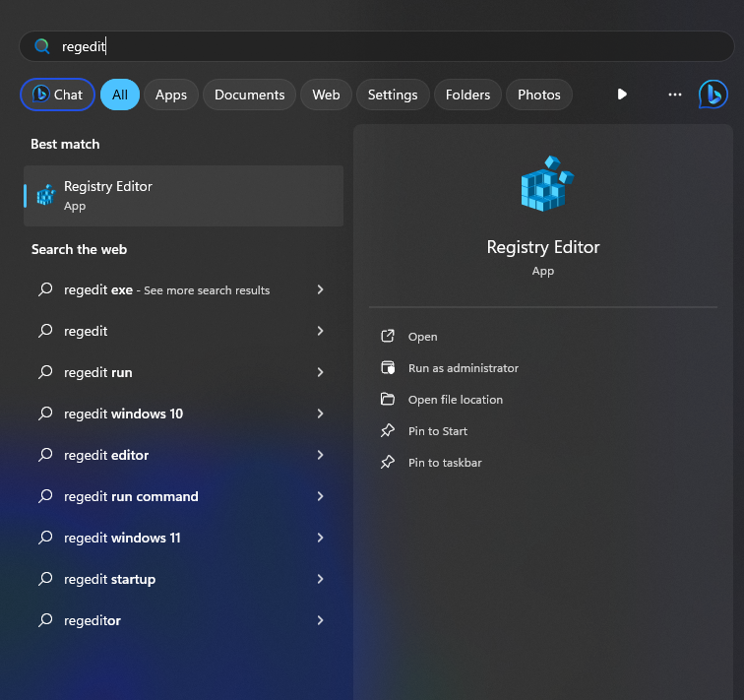
Task: Click the 'regedit startup' suggestion text
Action: click(109, 580)
